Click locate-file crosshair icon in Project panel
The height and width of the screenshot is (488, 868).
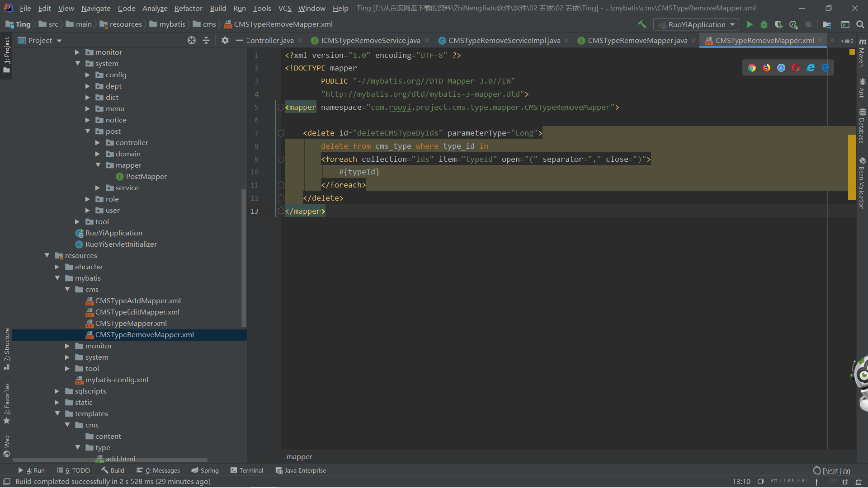coord(192,41)
